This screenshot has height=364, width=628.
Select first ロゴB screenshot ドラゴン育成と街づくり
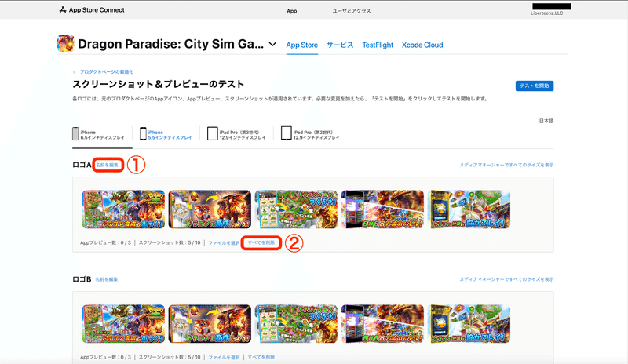[123, 324]
